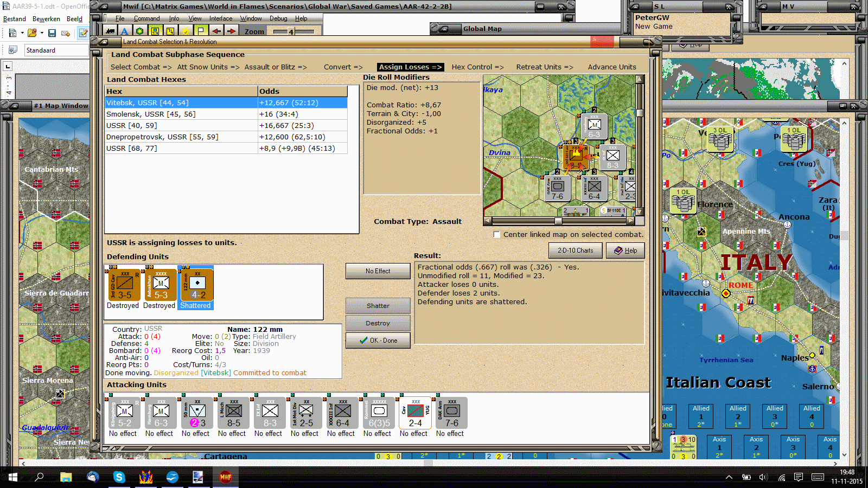Click the combat map horizontal scrollbar
This screenshot has width=868, height=488.
pos(559,221)
